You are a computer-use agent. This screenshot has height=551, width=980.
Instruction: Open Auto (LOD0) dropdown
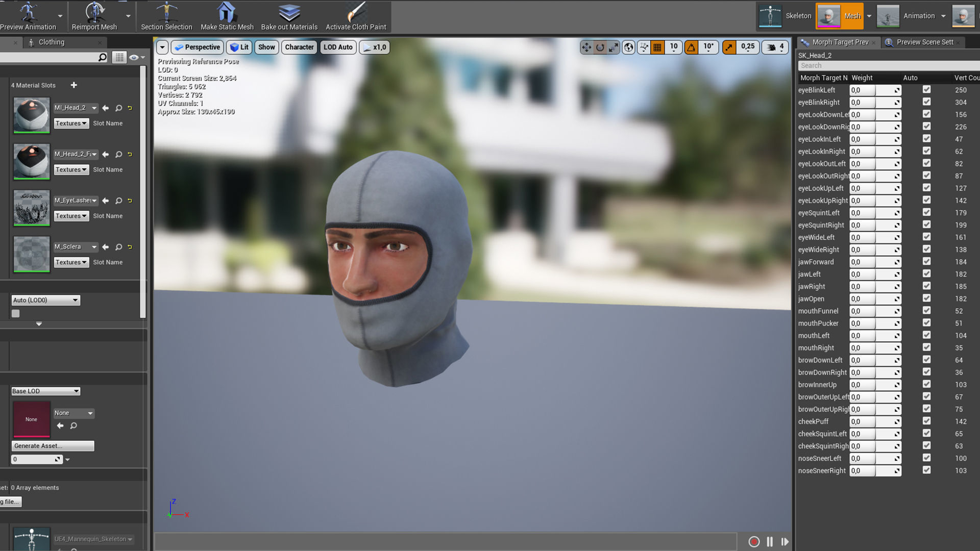pos(45,300)
